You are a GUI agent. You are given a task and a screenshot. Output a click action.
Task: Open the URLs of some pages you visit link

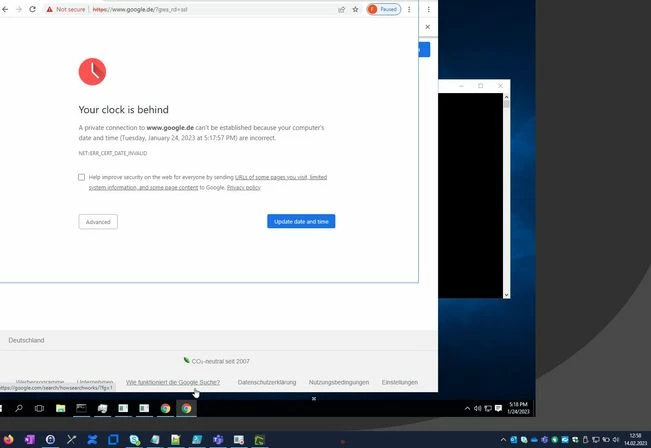[x=281, y=177]
